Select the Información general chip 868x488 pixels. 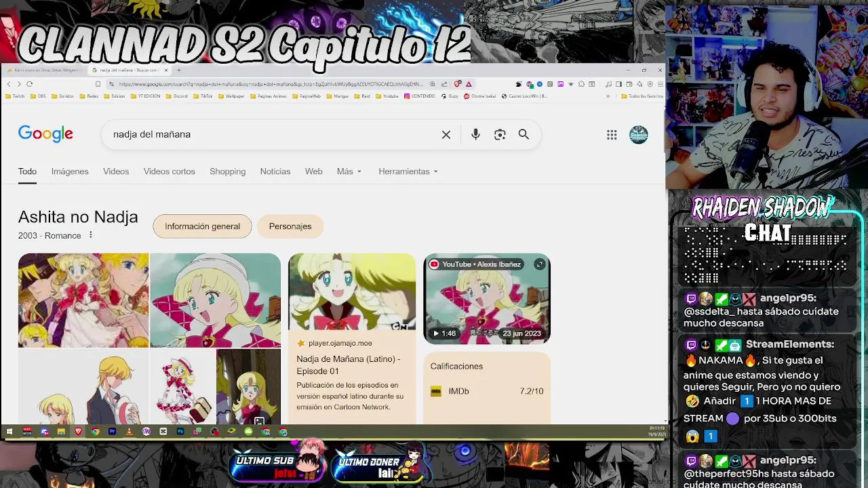(202, 226)
